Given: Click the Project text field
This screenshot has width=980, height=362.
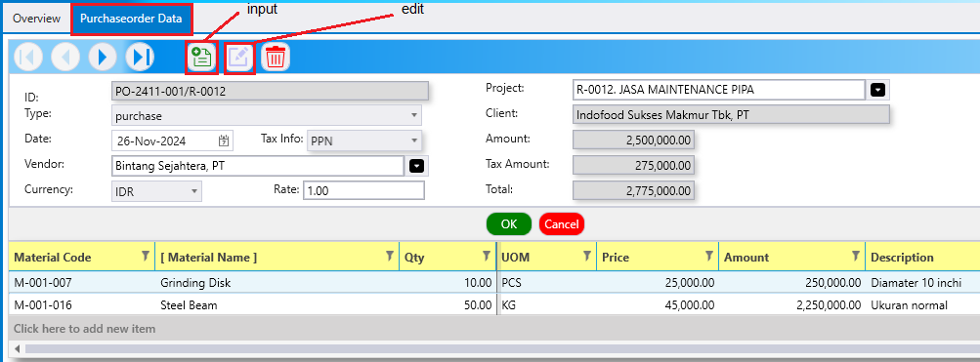Looking at the screenshot, I should point(719,89).
